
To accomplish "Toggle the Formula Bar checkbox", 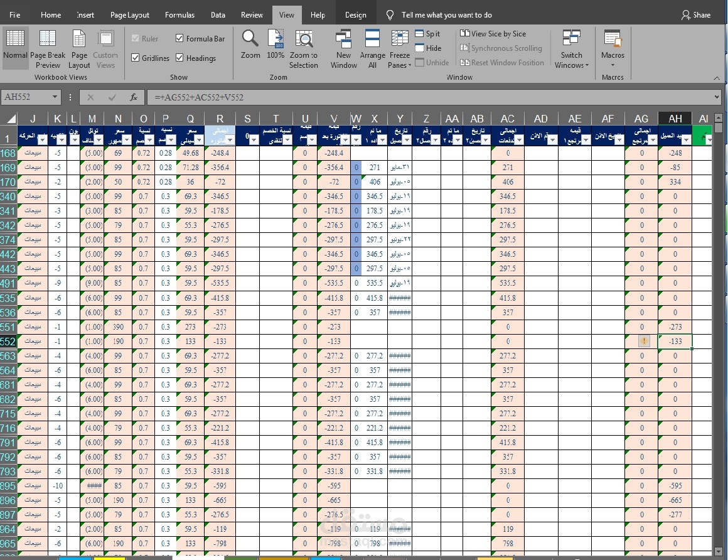I will click(179, 38).
